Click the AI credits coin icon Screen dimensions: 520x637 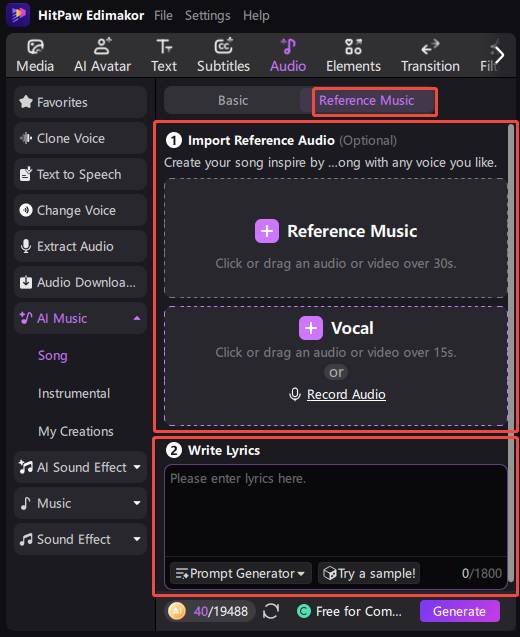point(177,611)
